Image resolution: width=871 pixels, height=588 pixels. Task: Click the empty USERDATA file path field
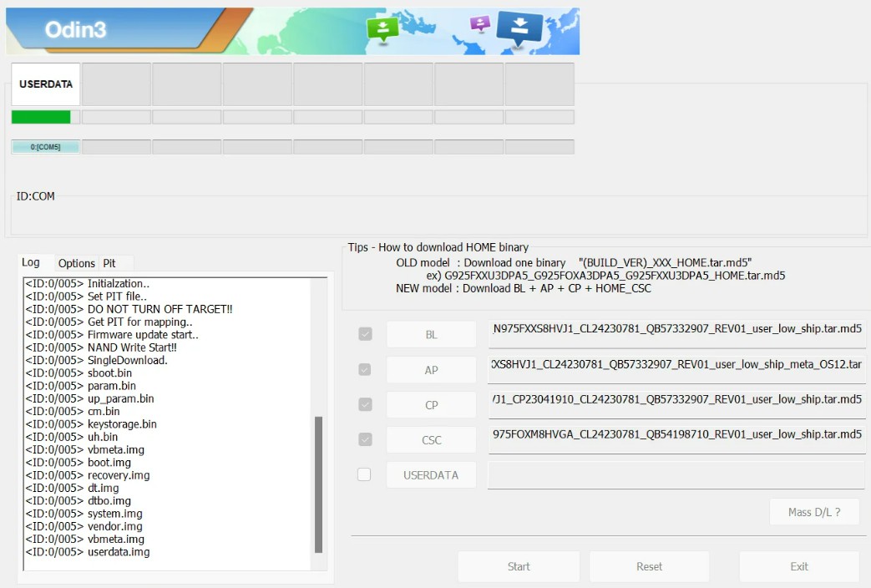[x=676, y=475]
